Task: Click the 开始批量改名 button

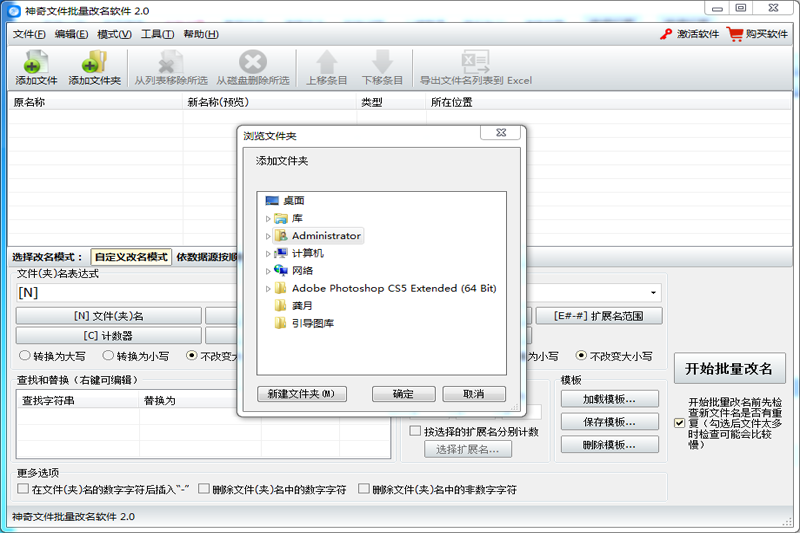Action: 729,368
